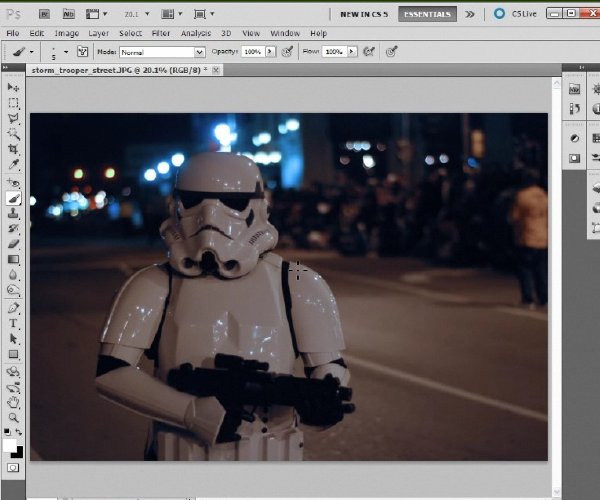The image size is (600, 500).
Task: Open the Window menu
Action: pos(285,33)
